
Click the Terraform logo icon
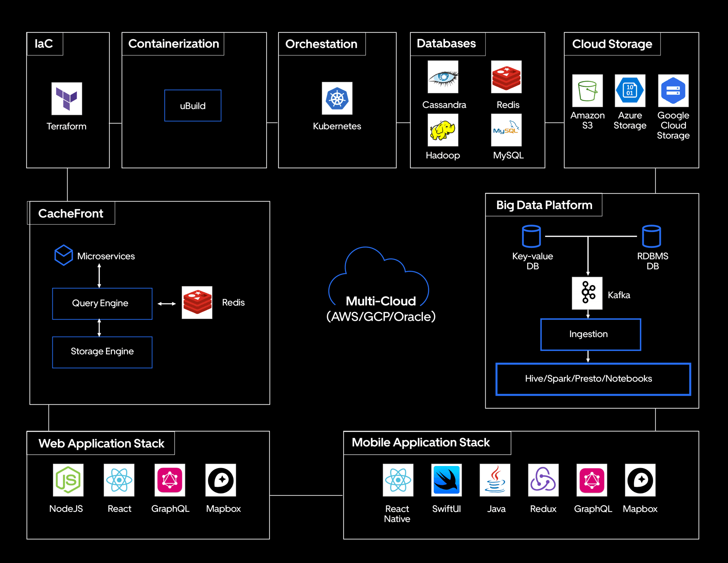67,99
